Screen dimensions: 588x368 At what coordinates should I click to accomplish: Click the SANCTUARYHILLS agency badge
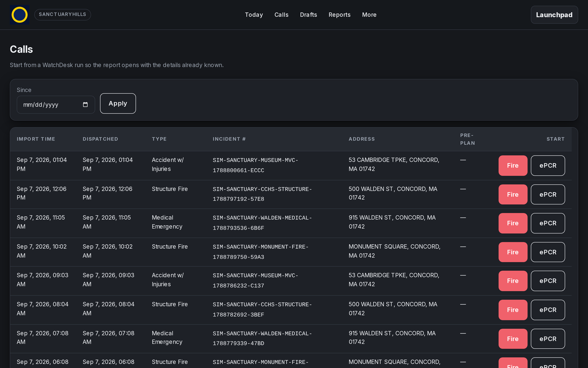pyautogui.click(x=62, y=15)
